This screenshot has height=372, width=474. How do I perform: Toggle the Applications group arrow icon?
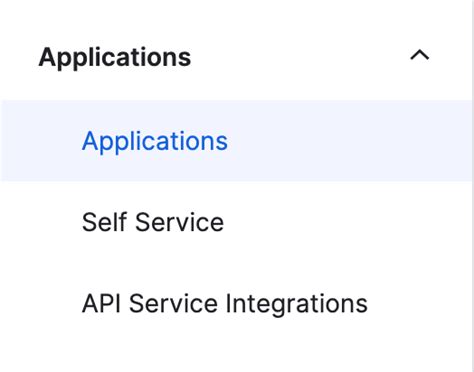420,55
